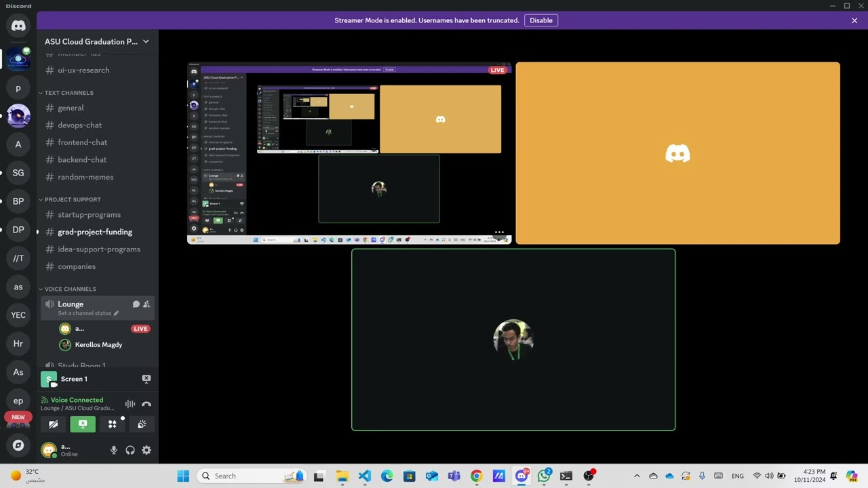Image resolution: width=868 pixels, height=488 pixels.
Task: Open the ui-ux-research channel
Action: 98,70
